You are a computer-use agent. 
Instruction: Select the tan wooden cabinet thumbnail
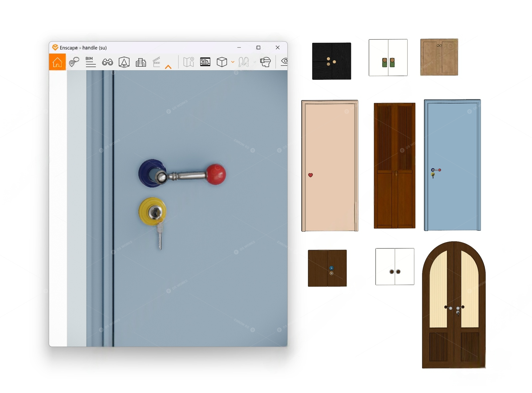[x=439, y=57]
